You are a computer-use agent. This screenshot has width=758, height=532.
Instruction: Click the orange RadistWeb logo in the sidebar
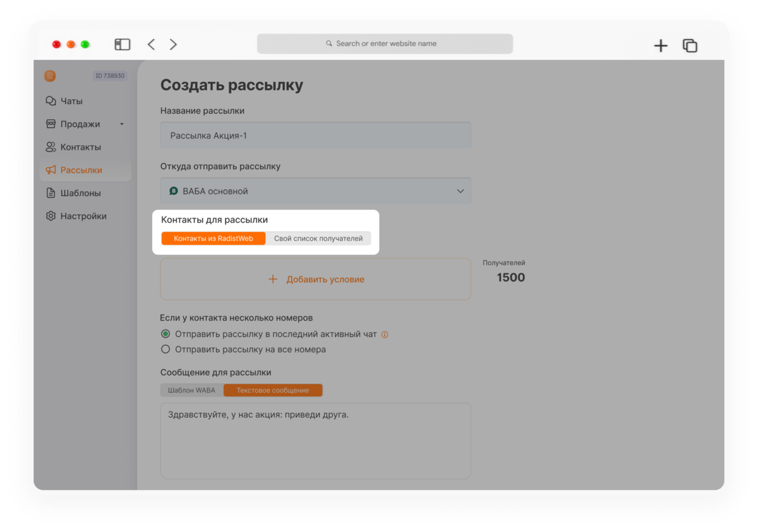pyautogui.click(x=50, y=76)
